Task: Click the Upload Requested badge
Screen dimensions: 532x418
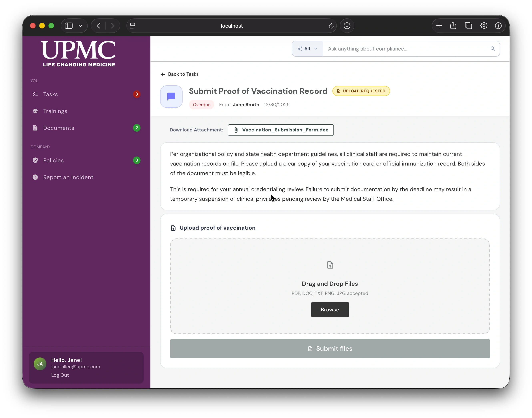Action: pyautogui.click(x=361, y=91)
